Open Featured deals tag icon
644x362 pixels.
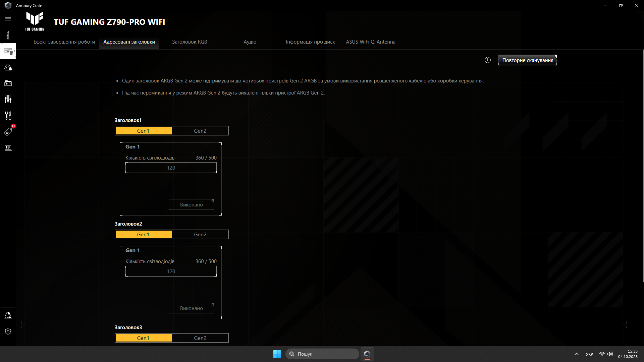click(8, 131)
